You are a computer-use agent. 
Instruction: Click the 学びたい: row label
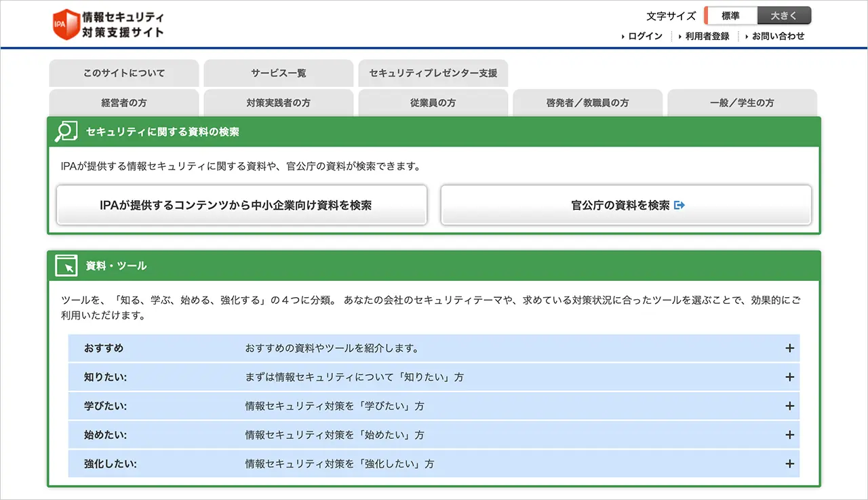point(106,406)
